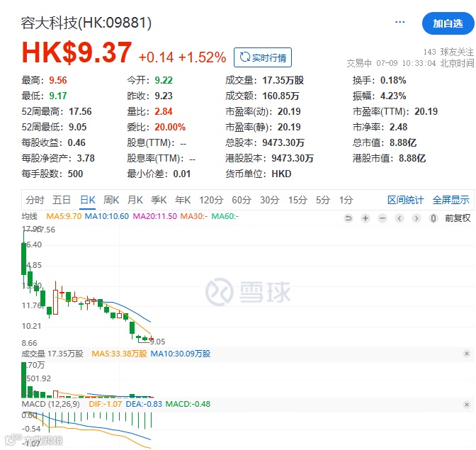Open 区间统计 range statistics
This screenshot has height=450, width=476.
click(405, 200)
